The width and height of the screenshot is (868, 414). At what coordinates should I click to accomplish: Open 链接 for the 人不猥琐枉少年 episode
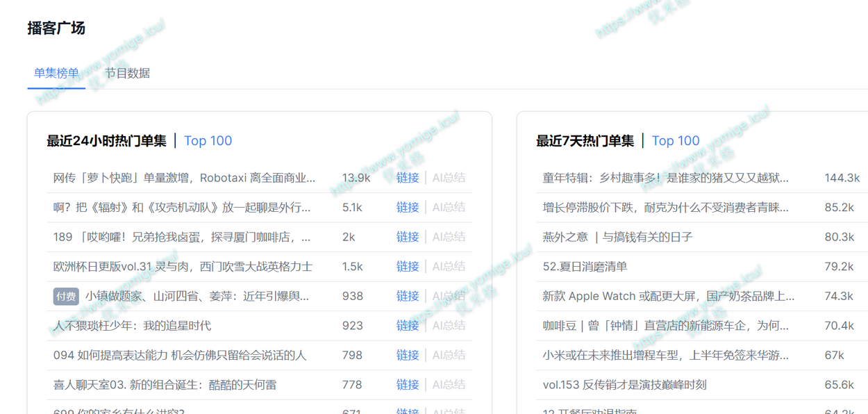(408, 326)
